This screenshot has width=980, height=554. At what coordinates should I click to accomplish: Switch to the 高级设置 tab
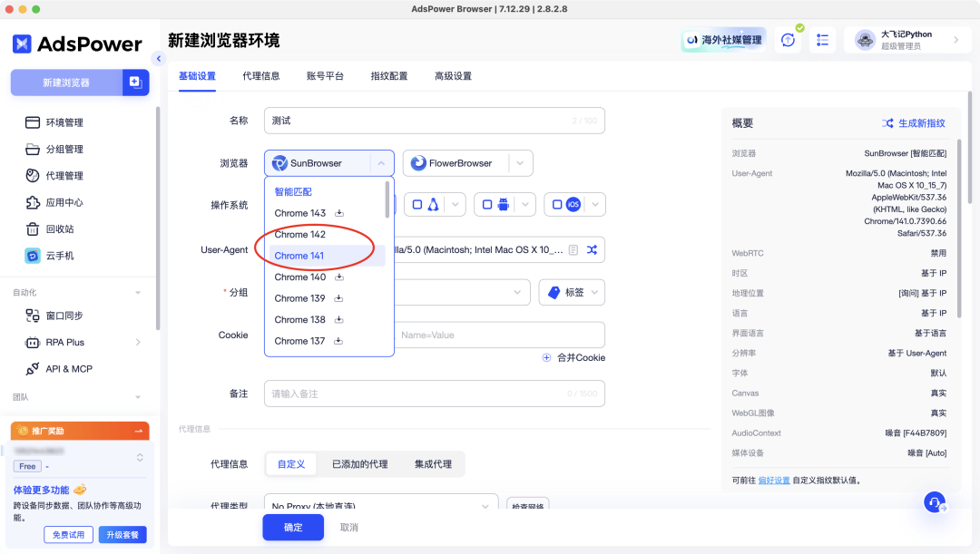click(453, 76)
